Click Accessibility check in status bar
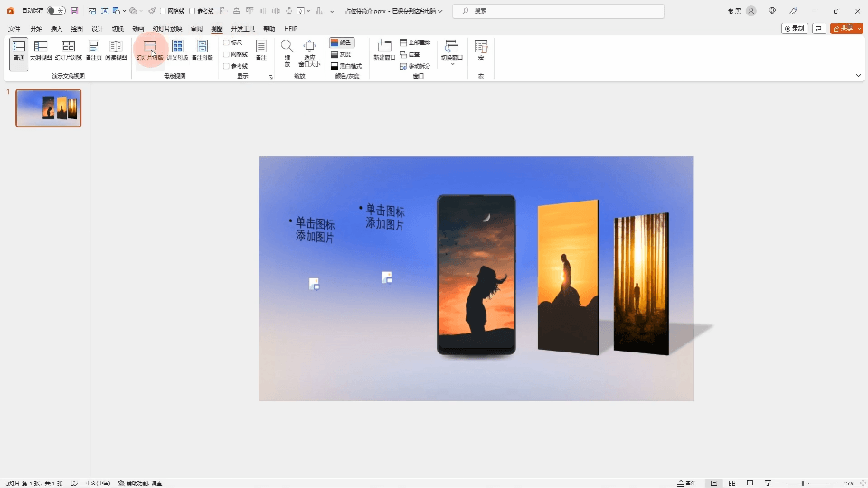Viewport: 868px width, 488px height. (141, 483)
